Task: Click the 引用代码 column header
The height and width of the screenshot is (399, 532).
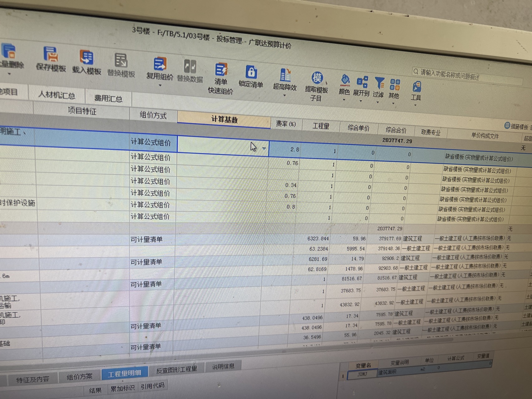Action: [152, 386]
